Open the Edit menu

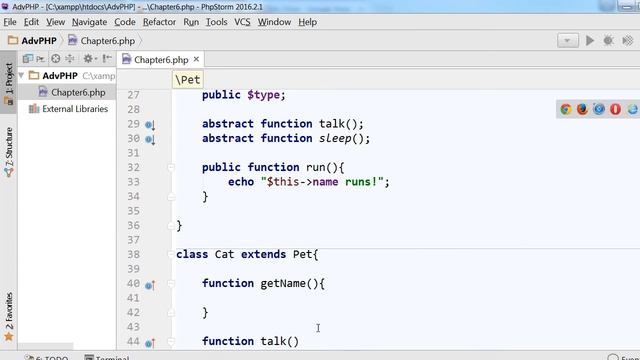(x=31, y=22)
